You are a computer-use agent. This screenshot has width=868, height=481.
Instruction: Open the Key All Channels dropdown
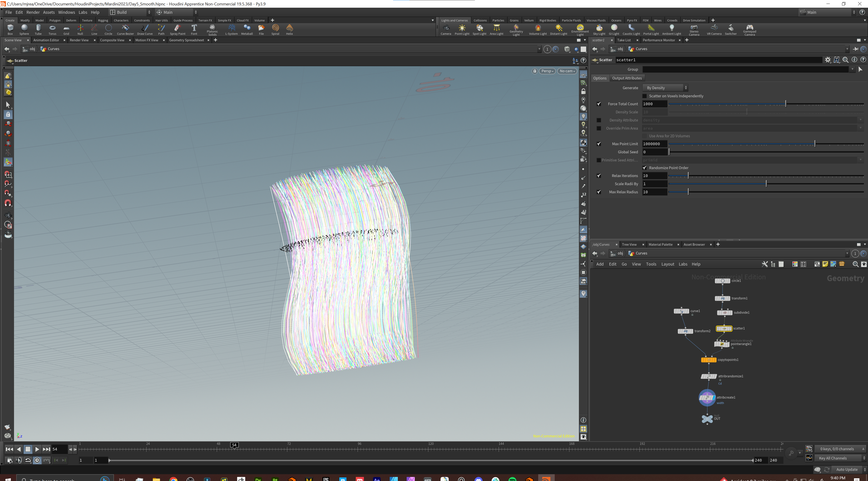840,458
